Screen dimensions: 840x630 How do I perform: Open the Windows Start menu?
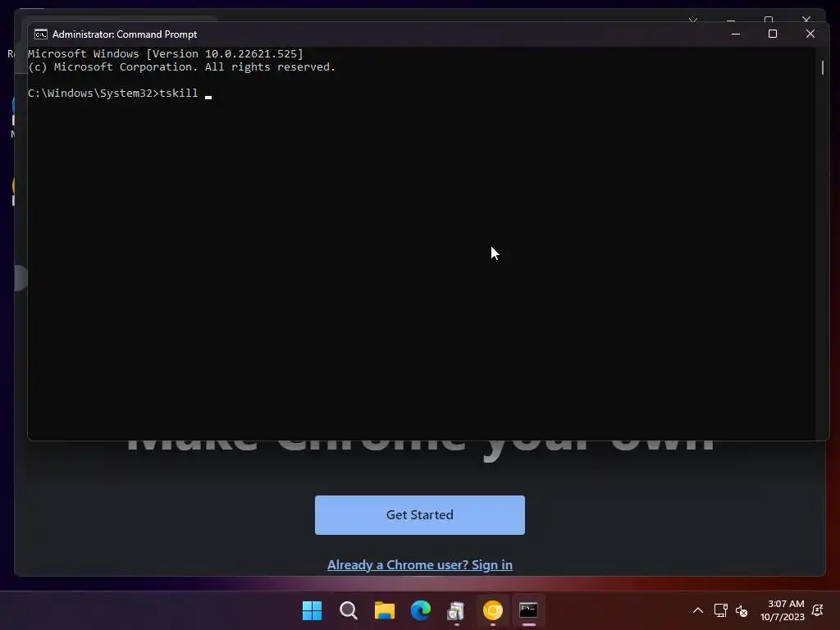click(x=312, y=610)
